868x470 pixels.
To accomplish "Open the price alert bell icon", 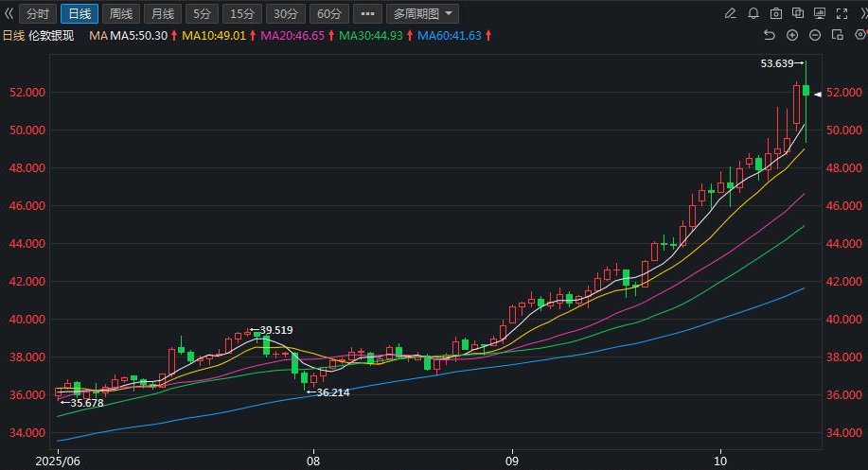I will click(753, 14).
